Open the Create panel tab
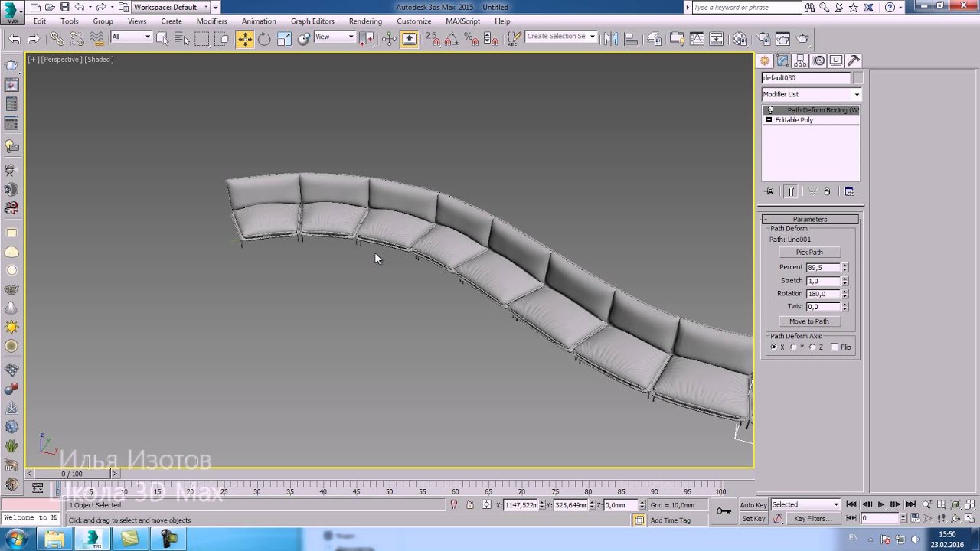Screen dimensions: 980x551 tap(764, 61)
